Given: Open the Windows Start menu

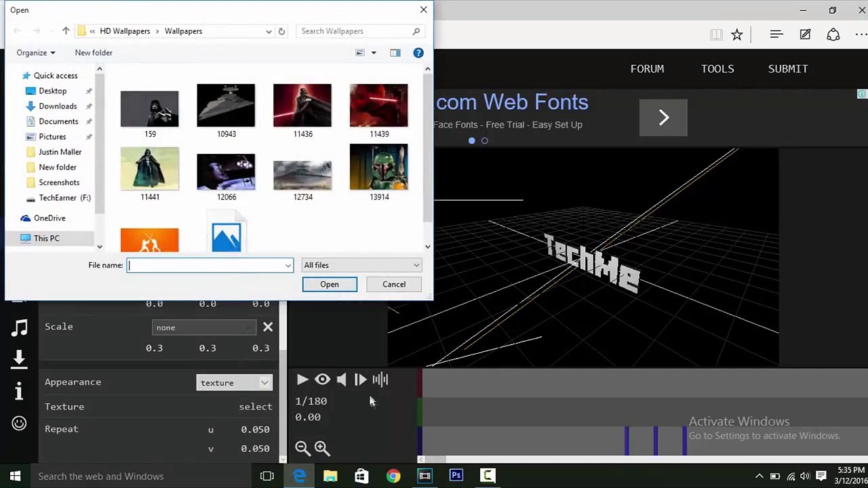Looking at the screenshot, I should tap(15, 476).
